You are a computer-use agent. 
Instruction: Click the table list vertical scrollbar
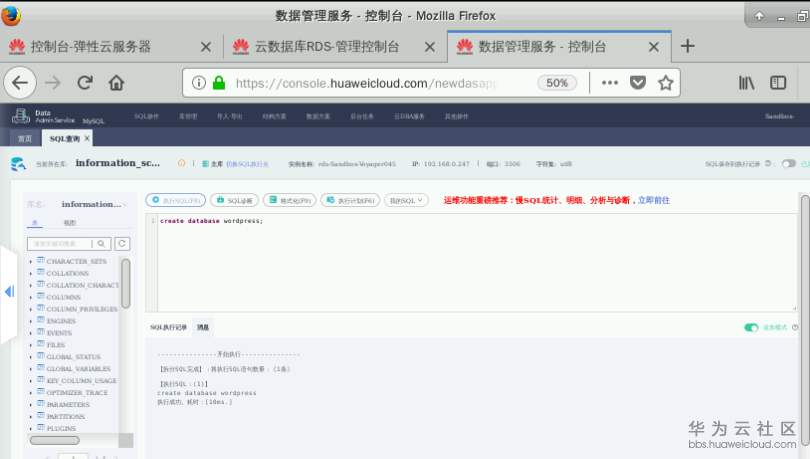coord(126,283)
